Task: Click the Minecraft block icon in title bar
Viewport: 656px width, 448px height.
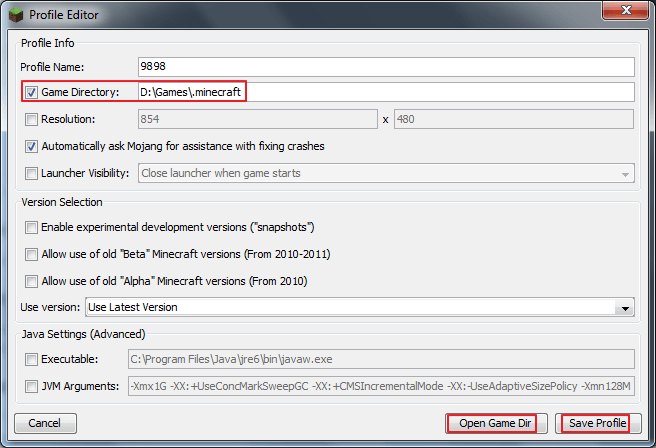Action: coord(16,14)
